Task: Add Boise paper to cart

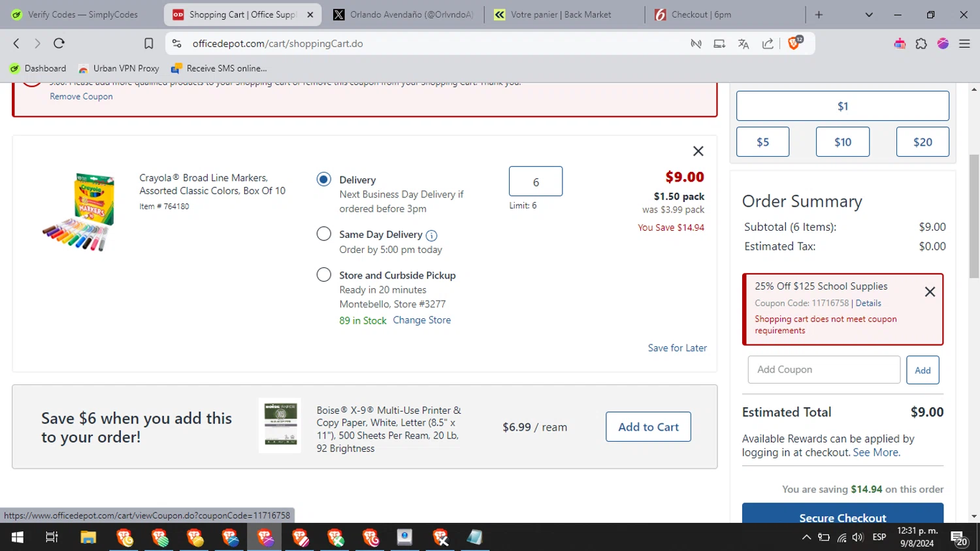Action: tap(648, 427)
